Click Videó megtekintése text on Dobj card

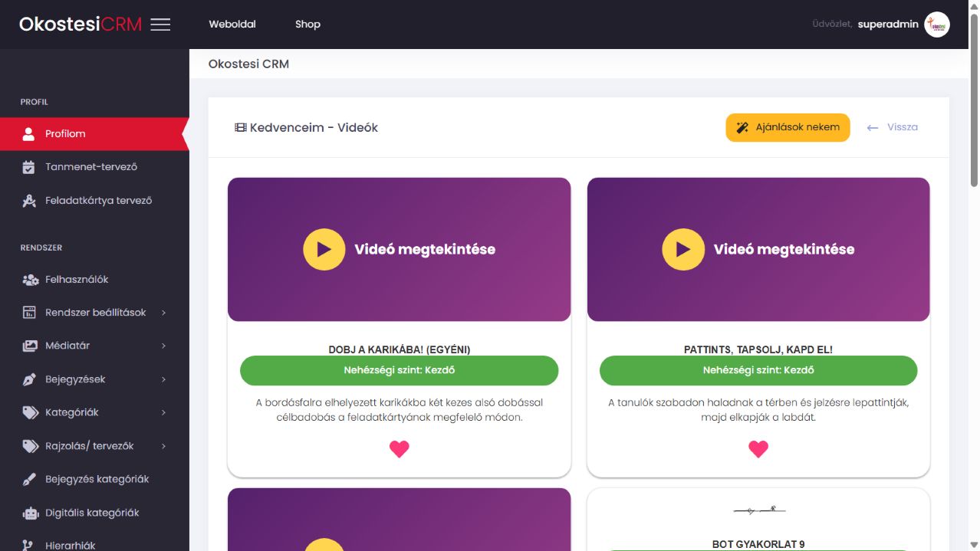tap(425, 249)
